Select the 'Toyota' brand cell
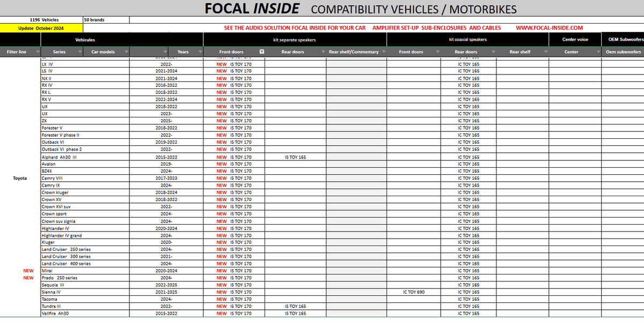The height and width of the screenshot is (327, 644). coord(20,178)
